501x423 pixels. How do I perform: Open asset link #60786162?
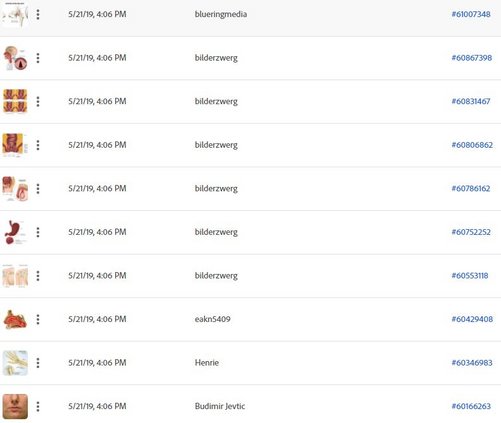(471, 189)
